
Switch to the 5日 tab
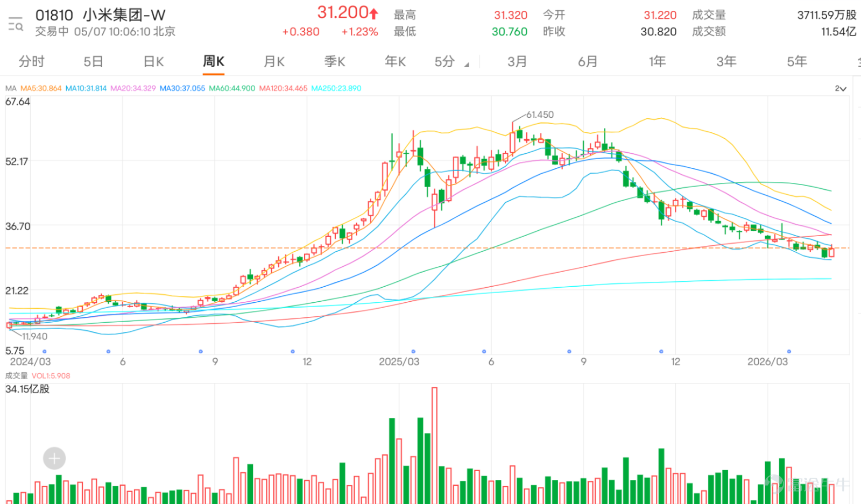pos(93,61)
